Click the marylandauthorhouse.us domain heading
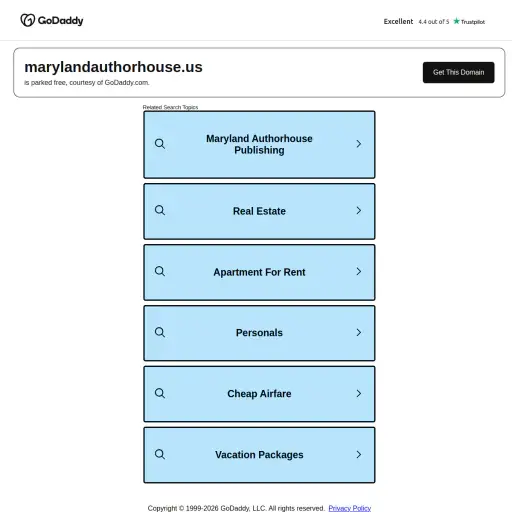 click(x=113, y=67)
